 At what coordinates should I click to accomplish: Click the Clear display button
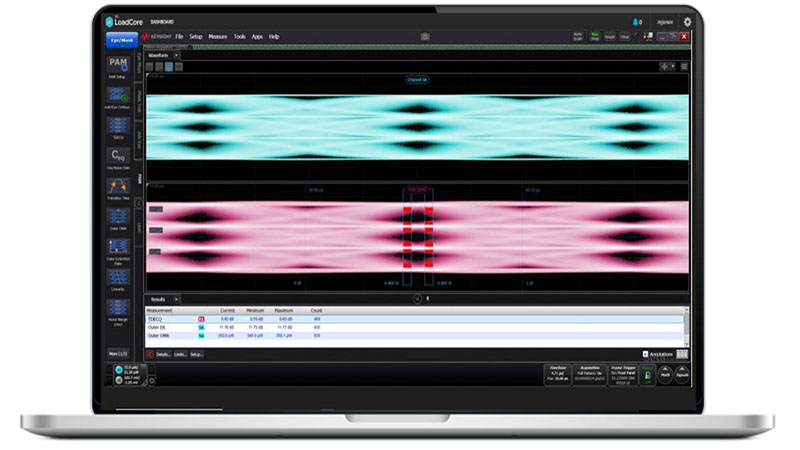(x=625, y=37)
